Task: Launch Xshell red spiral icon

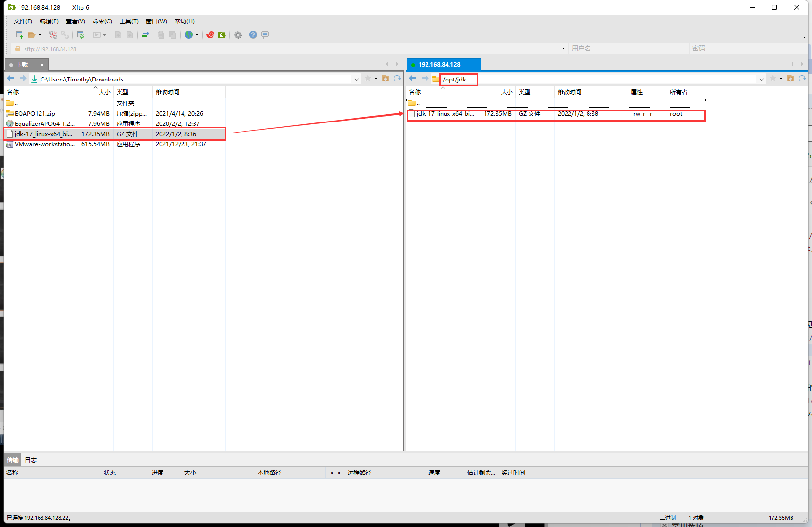Action: [210, 35]
